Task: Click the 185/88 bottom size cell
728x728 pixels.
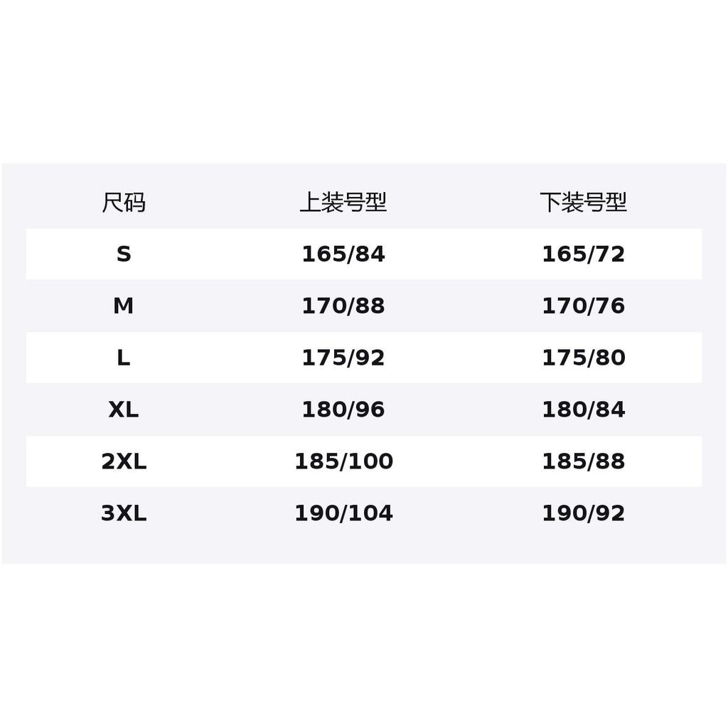Action: pyautogui.click(x=583, y=461)
